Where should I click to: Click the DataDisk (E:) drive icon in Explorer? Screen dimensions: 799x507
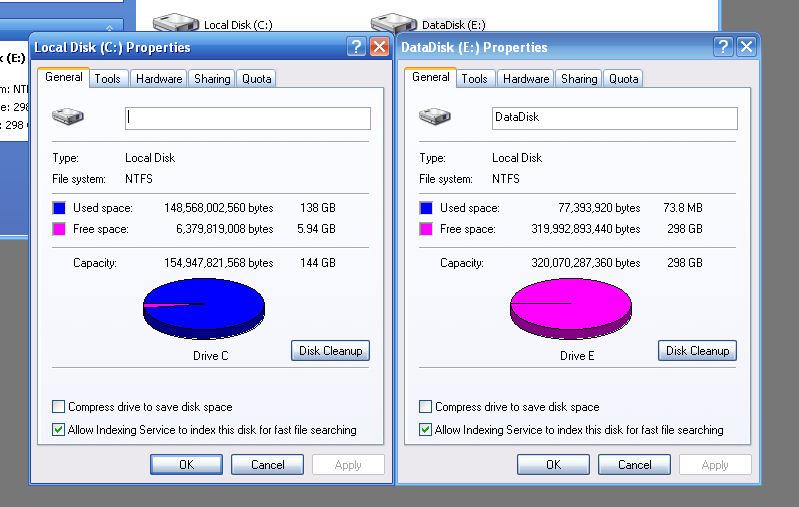tap(393, 24)
